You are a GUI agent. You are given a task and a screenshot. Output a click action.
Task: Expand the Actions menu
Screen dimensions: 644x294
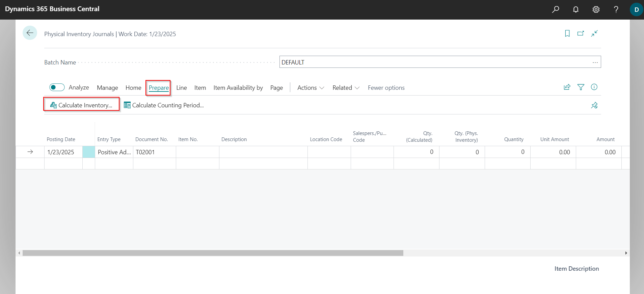pos(311,88)
